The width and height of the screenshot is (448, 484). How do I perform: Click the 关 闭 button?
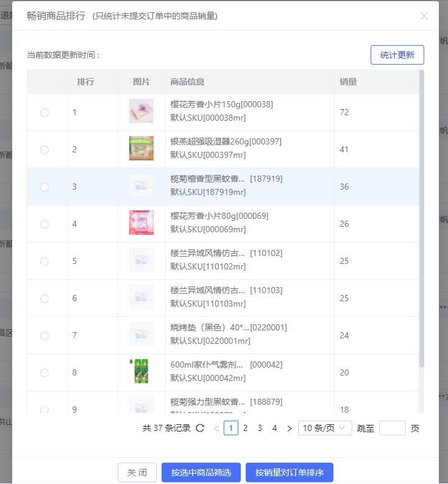[x=137, y=472]
